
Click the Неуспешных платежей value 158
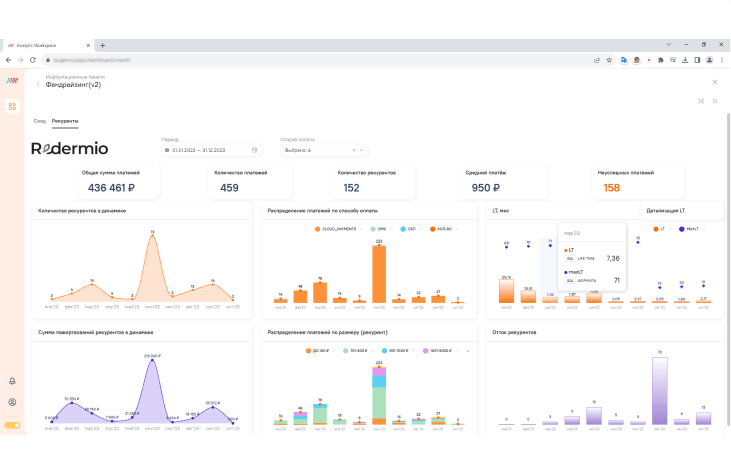click(611, 188)
